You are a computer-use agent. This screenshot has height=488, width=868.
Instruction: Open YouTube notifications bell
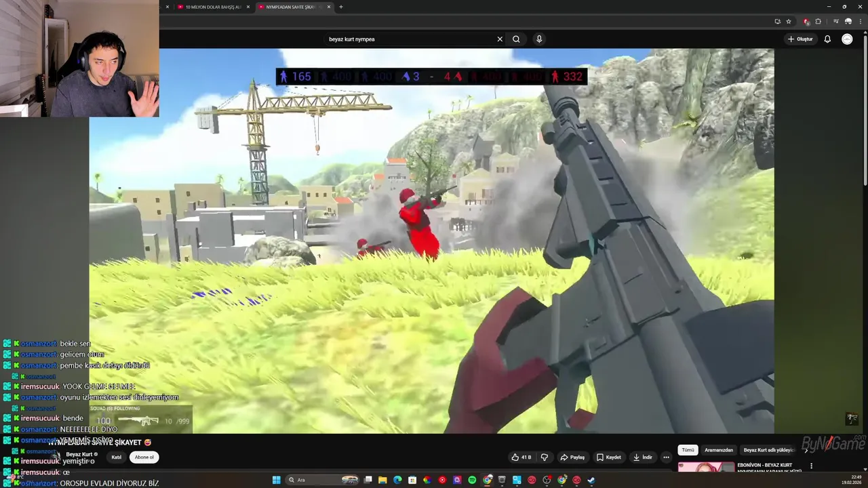[x=827, y=39]
